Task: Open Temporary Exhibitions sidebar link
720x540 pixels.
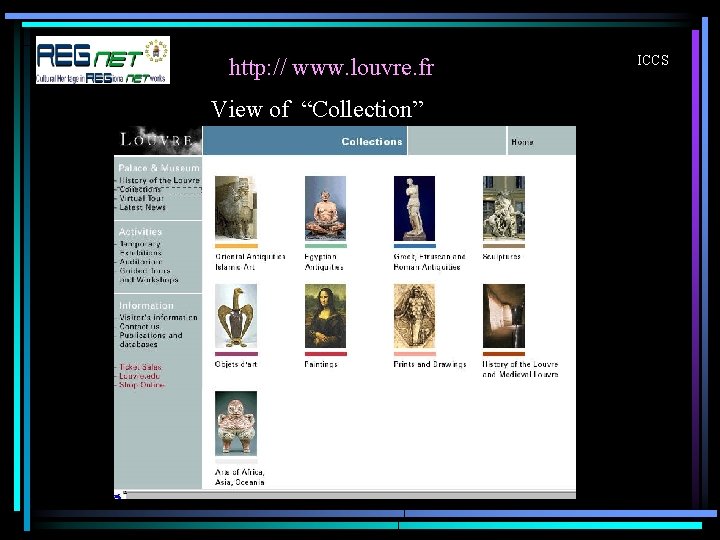Action: pos(140,248)
